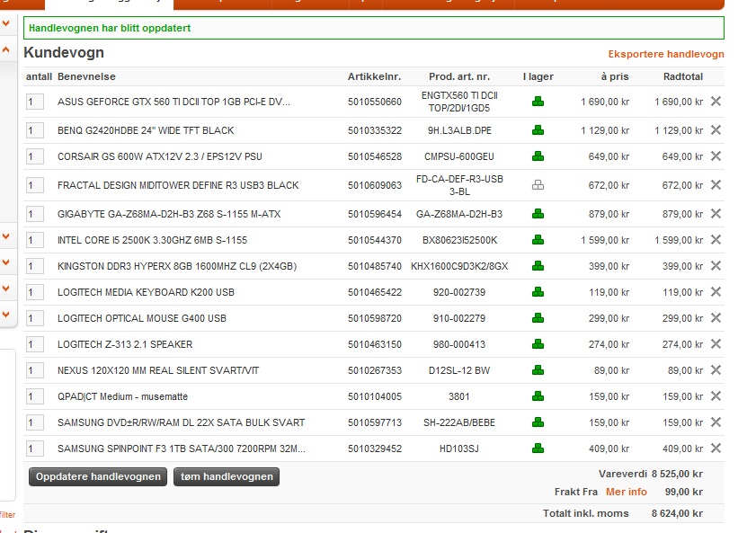Click stock icon for Logitech K200 keyboard

(538, 291)
